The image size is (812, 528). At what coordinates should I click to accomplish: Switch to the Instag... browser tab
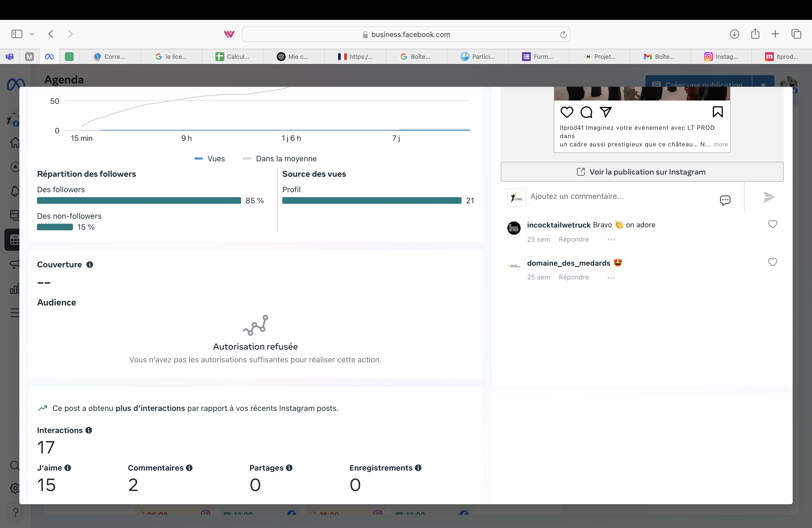click(721, 57)
